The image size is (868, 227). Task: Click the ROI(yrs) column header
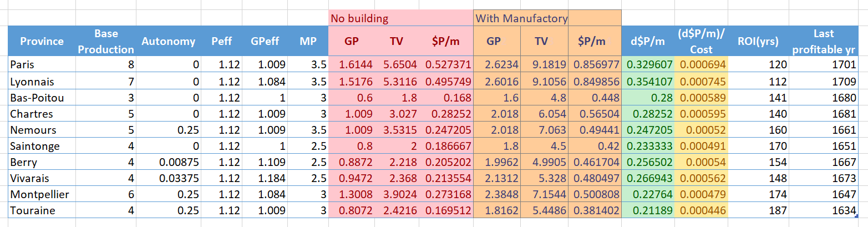coord(758,41)
